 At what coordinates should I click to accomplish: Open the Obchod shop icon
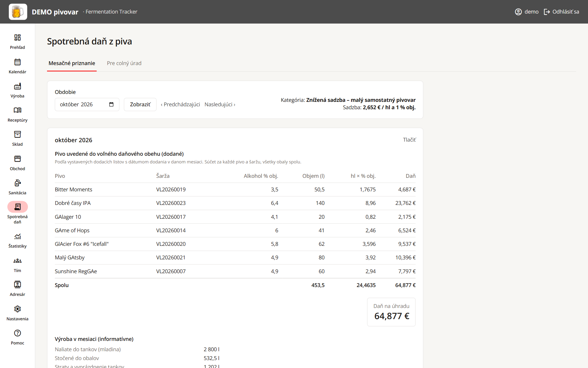pos(17,159)
